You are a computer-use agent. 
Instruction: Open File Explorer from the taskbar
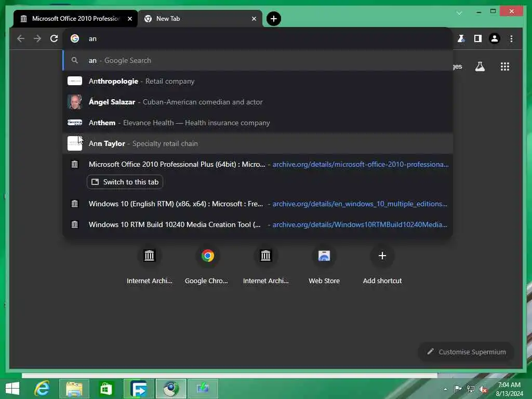74,389
